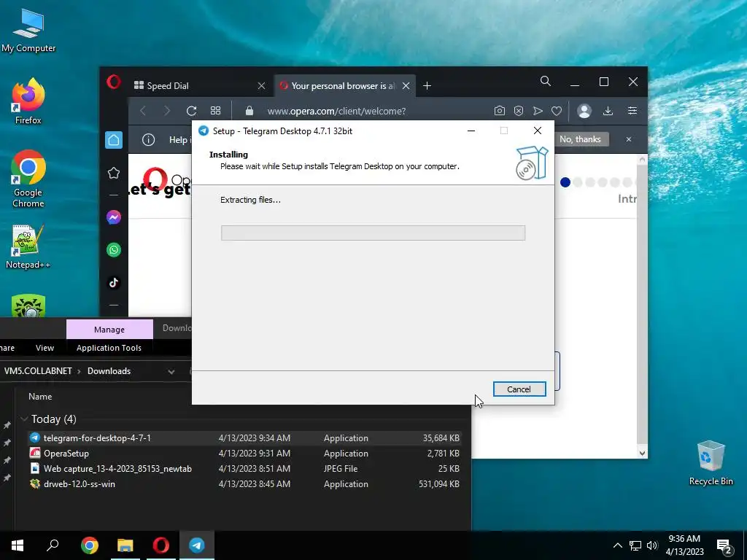The height and width of the screenshot is (560, 747).
Task: Close the 'Your personal browser' tab
Action: 406,86
